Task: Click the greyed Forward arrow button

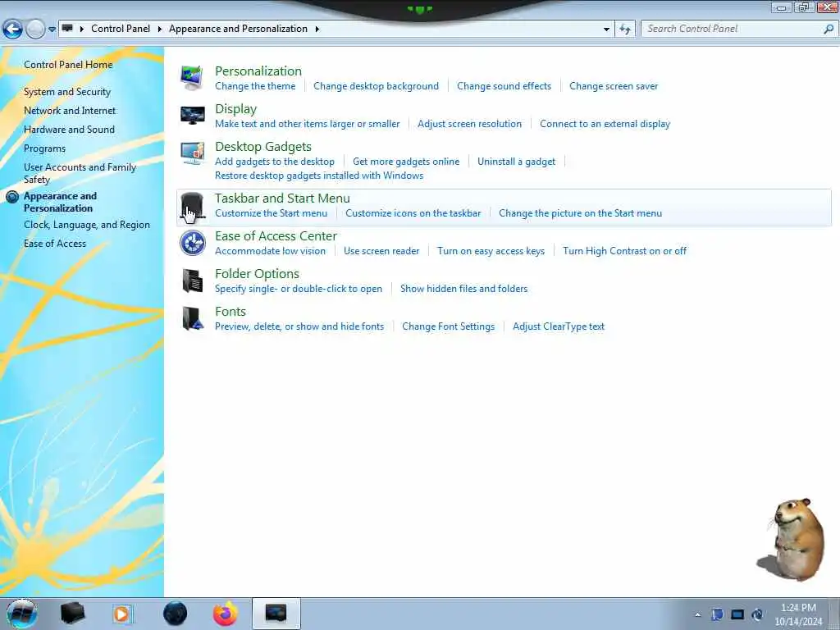Action: [35, 29]
